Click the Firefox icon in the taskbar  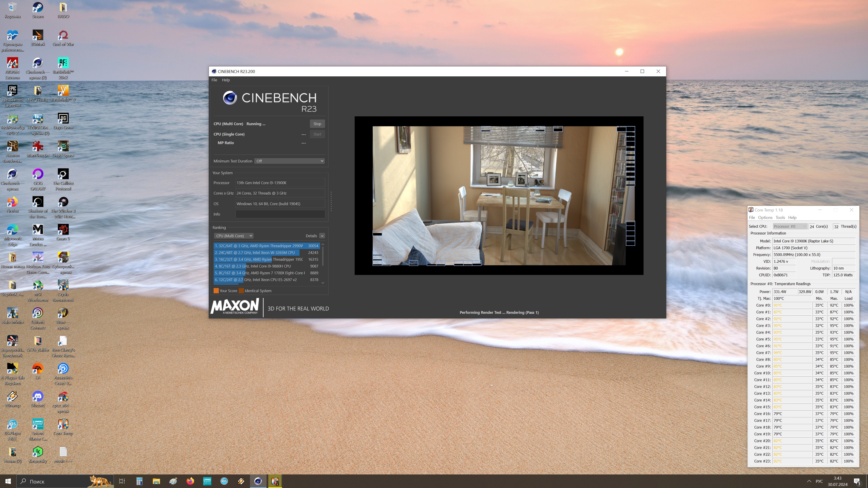tap(190, 481)
